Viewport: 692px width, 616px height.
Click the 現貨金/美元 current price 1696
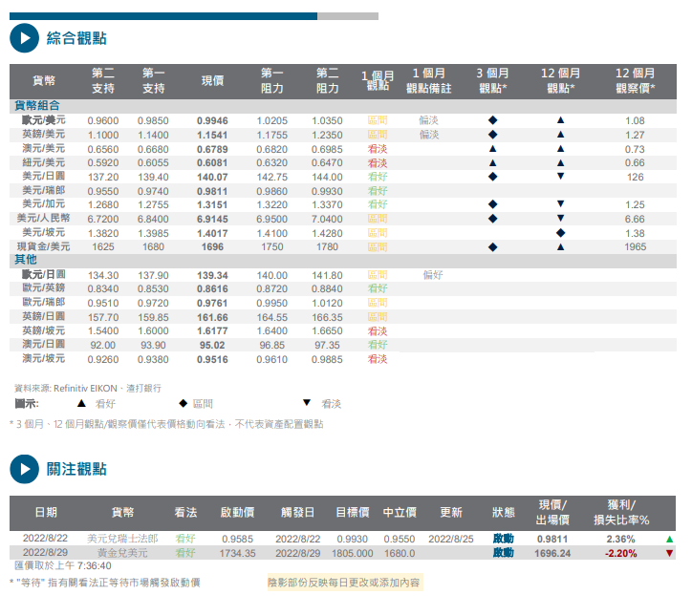212,246
